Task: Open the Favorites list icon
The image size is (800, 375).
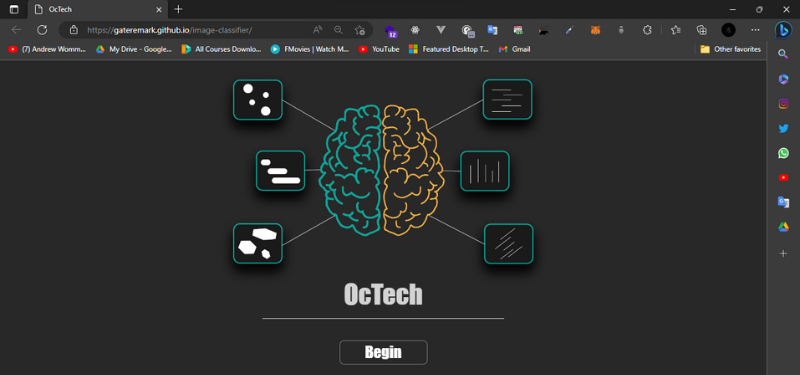Action: [676, 30]
